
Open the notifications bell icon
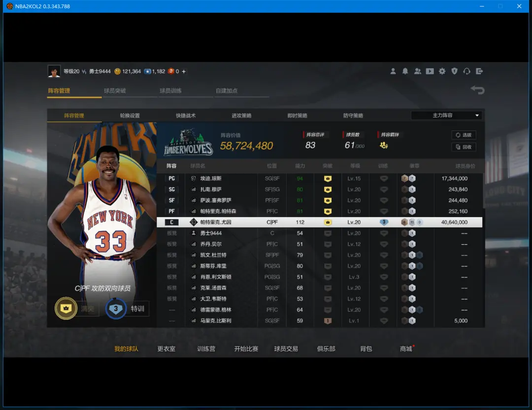(405, 71)
